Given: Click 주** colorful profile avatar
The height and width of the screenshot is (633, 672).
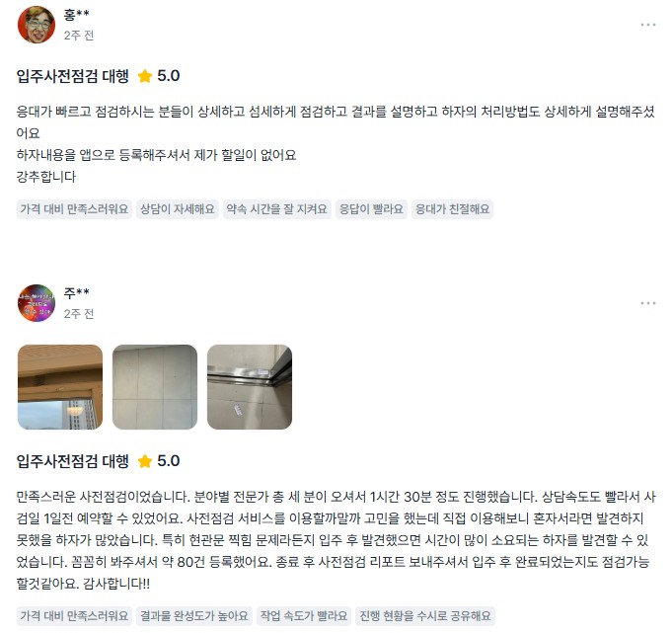Looking at the screenshot, I should click(37, 303).
